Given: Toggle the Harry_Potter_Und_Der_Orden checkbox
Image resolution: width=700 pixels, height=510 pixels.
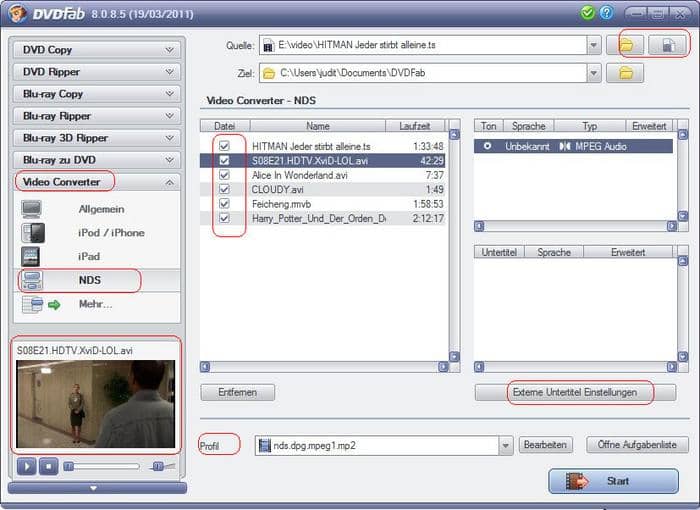Looking at the screenshot, I should click(224, 218).
